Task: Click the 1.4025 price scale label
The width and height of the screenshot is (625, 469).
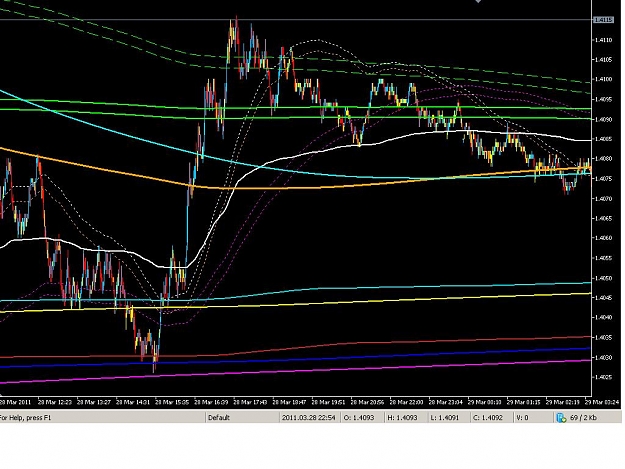Action: (603, 377)
